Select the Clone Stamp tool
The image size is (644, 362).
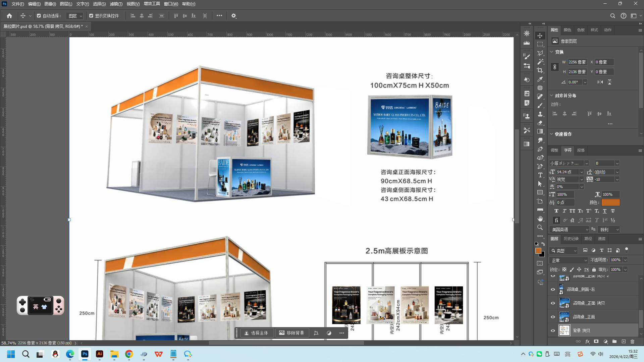[540, 114]
